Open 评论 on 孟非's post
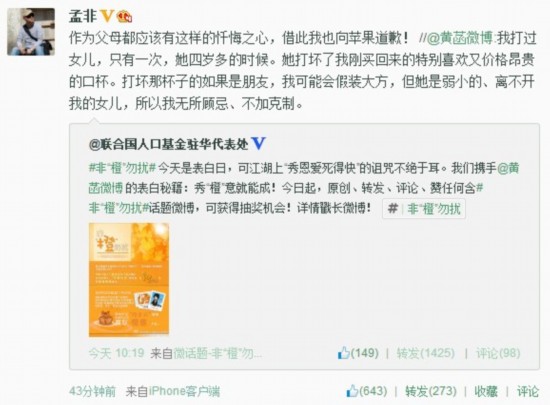Screen dimensions: 550x405 [528, 391]
